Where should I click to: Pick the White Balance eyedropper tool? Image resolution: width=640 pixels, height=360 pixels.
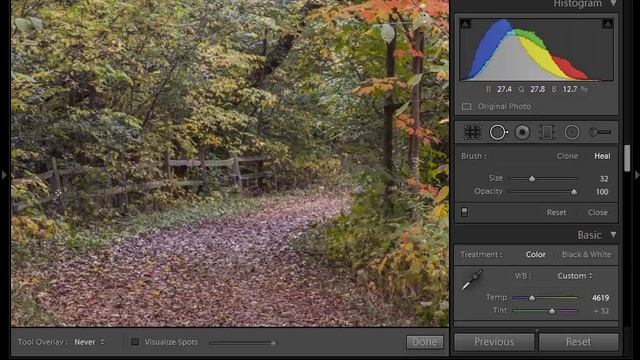pos(471,280)
